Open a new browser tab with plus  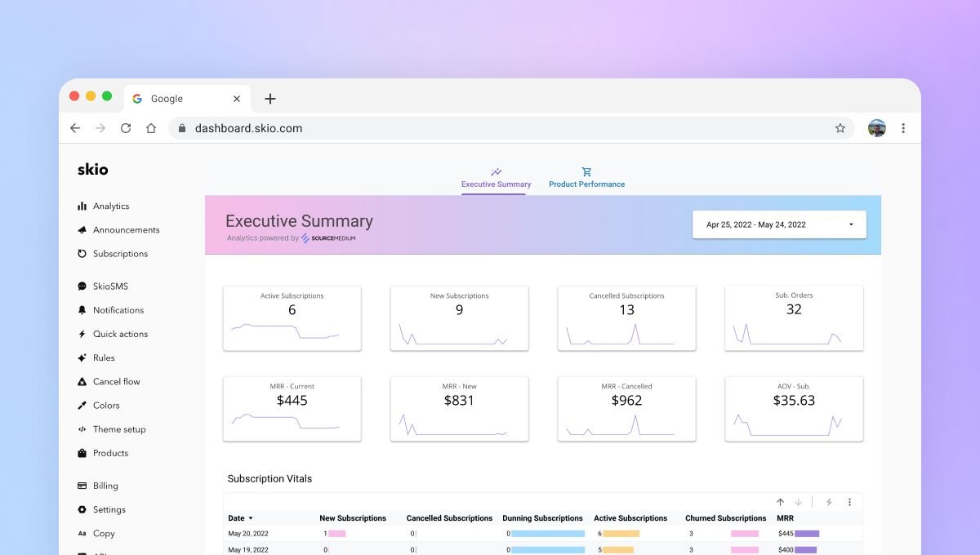270,99
